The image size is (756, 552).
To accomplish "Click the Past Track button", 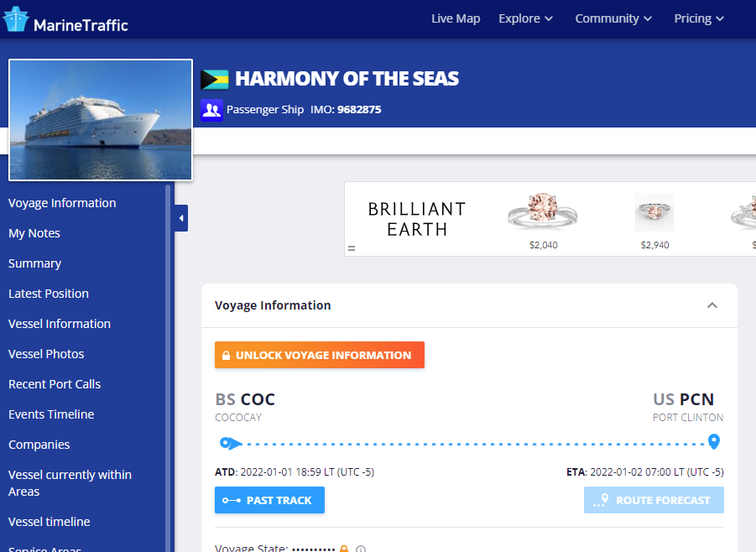I will coord(269,500).
